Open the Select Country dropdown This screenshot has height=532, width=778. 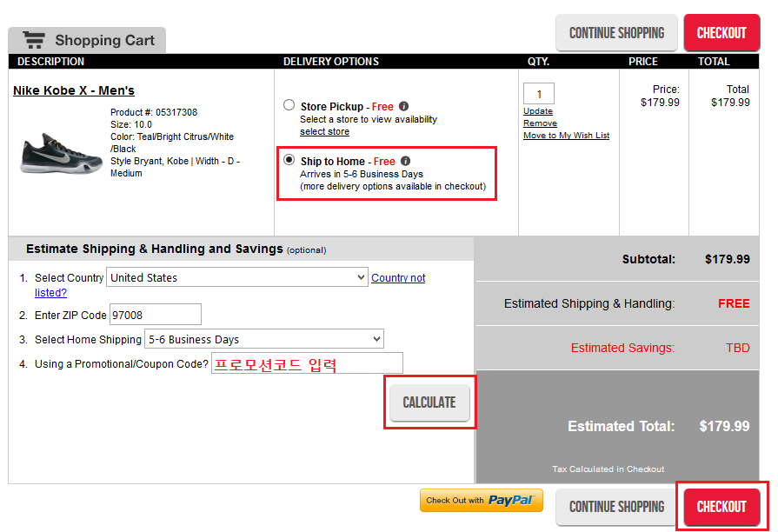click(x=237, y=277)
